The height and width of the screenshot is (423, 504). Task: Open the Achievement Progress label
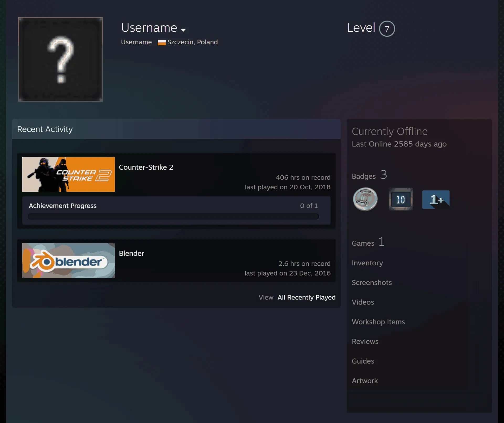tap(62, 206)
